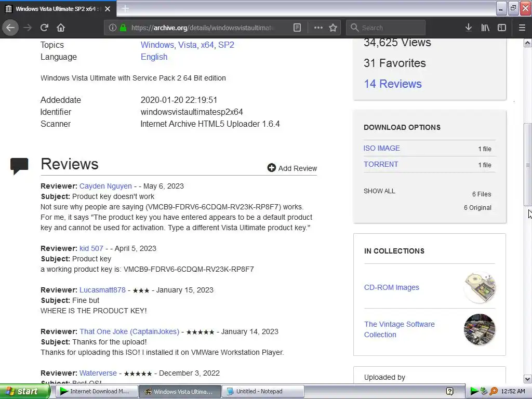The width and height of the screenshot is (532, 399).
Task: Open the 14 Reviews link
Action: 393,84
